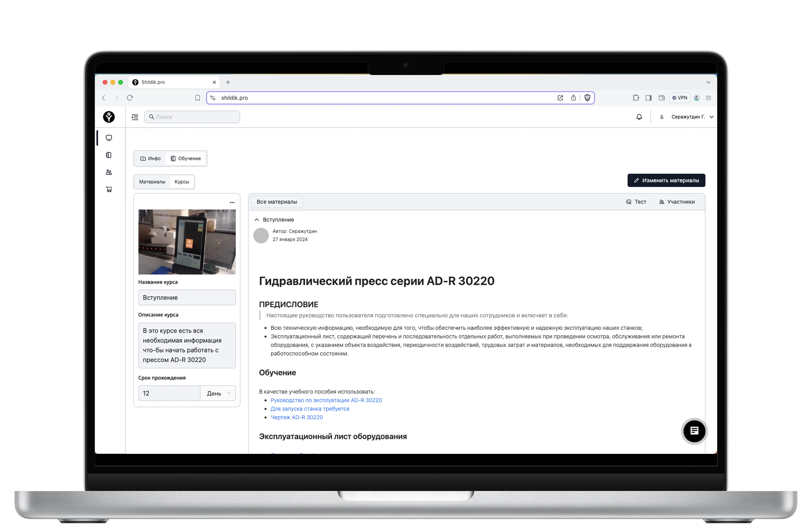Click the course thumbnail image
Viewport: 812px width, 528px height.
pos(187,242)
